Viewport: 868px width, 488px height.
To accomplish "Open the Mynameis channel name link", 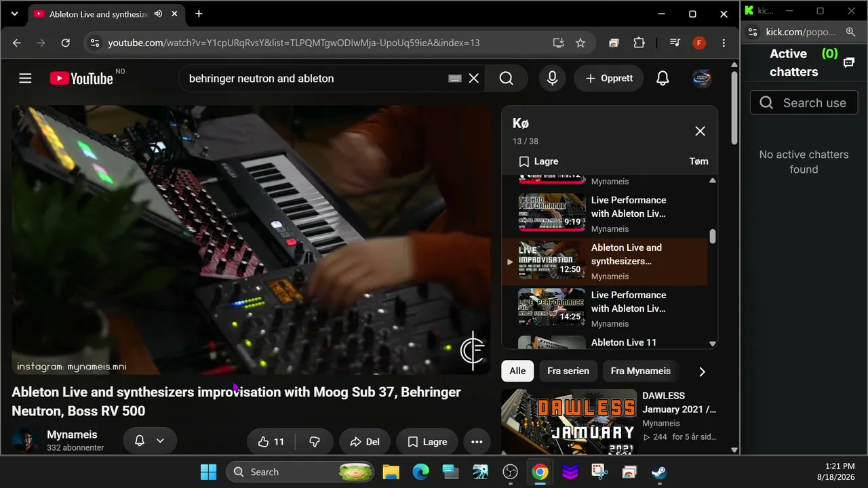I will click(72, 434).
